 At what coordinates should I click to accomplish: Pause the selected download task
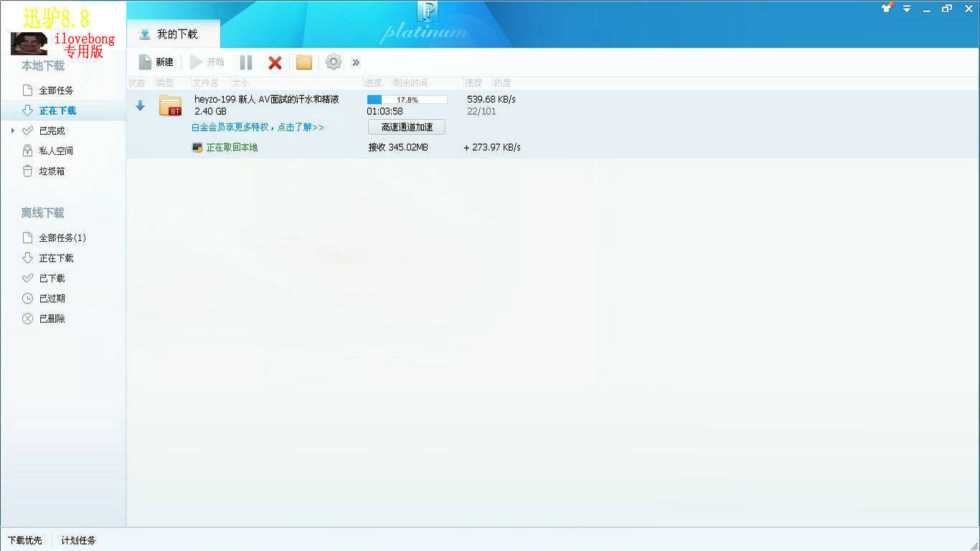[246, 62]
